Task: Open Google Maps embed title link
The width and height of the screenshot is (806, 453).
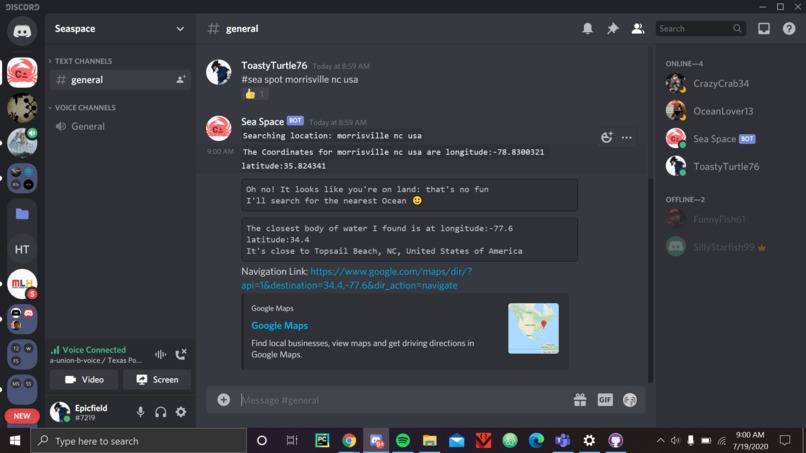Action: [x=280, y=325]
